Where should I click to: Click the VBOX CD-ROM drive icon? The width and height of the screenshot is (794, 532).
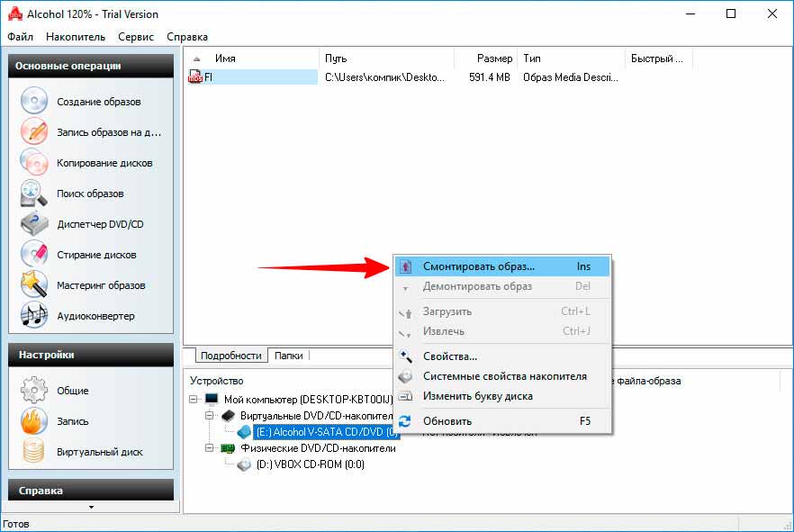point(244,464)
